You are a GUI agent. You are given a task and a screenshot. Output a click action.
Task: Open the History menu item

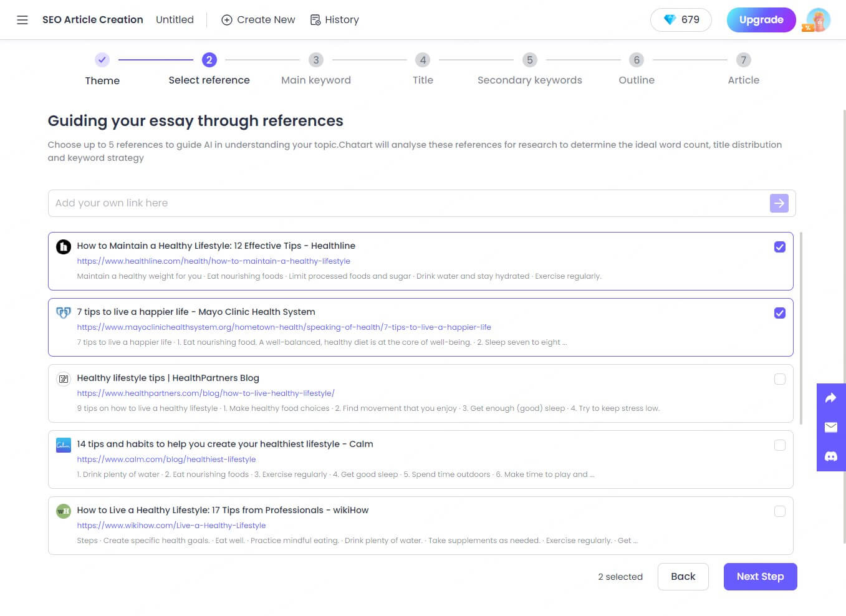coord(335,20)
